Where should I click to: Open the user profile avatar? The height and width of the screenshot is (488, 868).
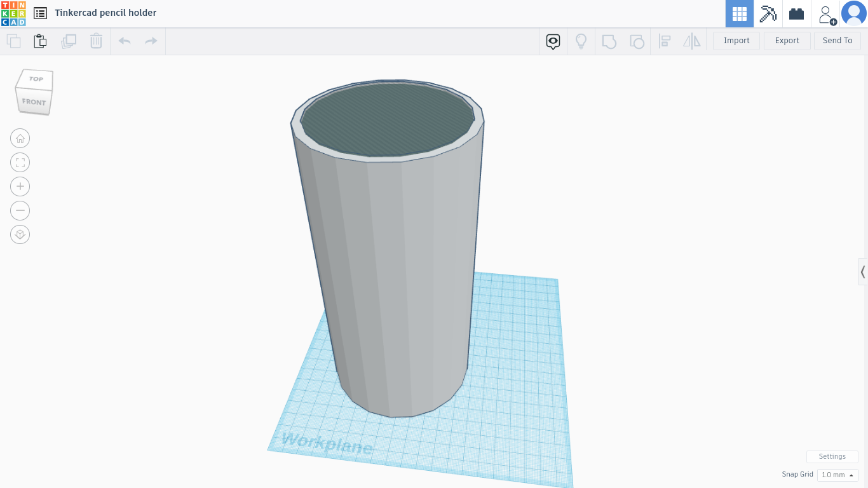pyautogui.click(x=853, y=13)
